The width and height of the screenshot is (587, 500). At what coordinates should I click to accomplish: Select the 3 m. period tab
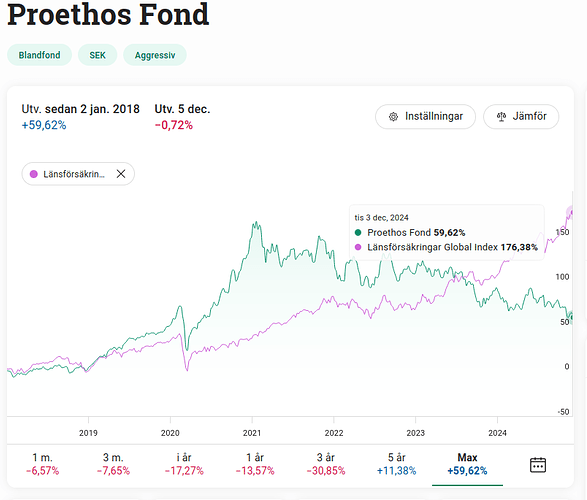113,464
